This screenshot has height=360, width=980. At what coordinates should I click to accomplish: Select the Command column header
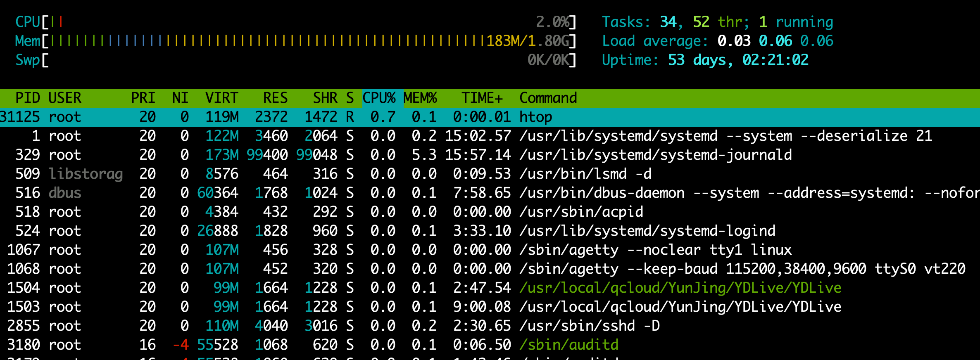(x=548, y=98)
